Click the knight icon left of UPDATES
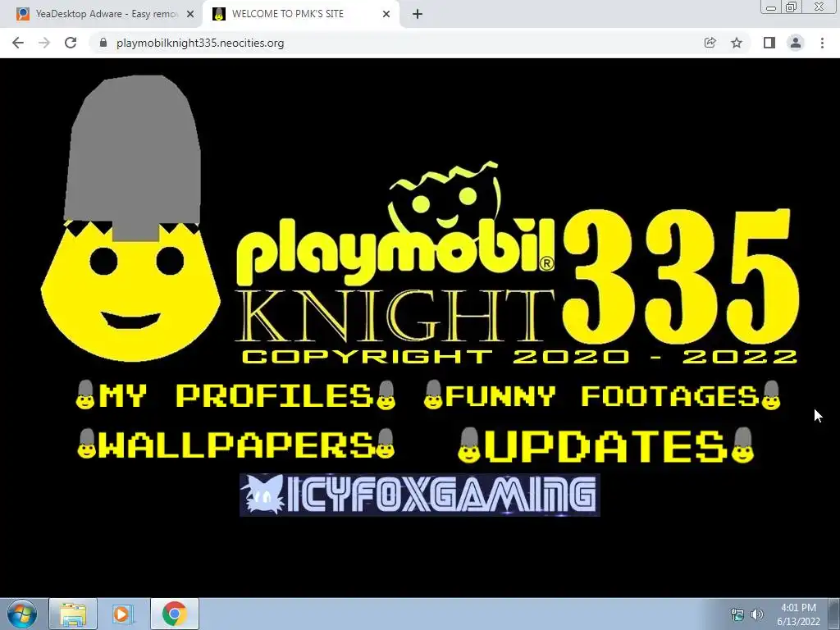Screen dimensions: 840x630 pos(470,445)
